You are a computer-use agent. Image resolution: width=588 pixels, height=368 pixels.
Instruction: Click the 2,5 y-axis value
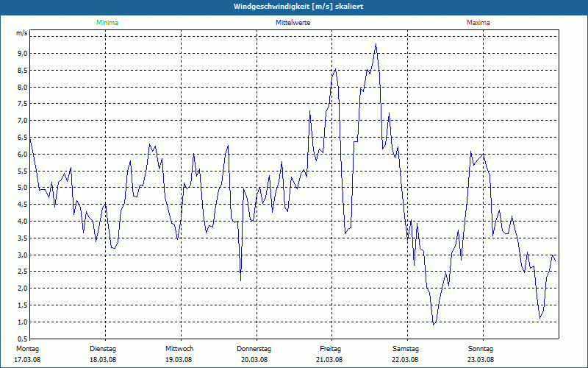pyautogui.click(x=23, y=272)
